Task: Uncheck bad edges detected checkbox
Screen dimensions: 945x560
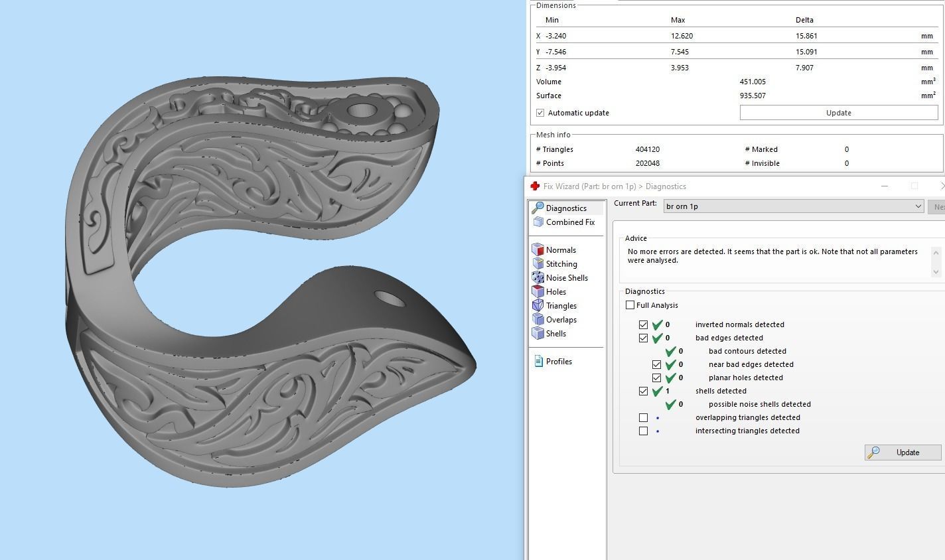Action: [x=643, y=338]
